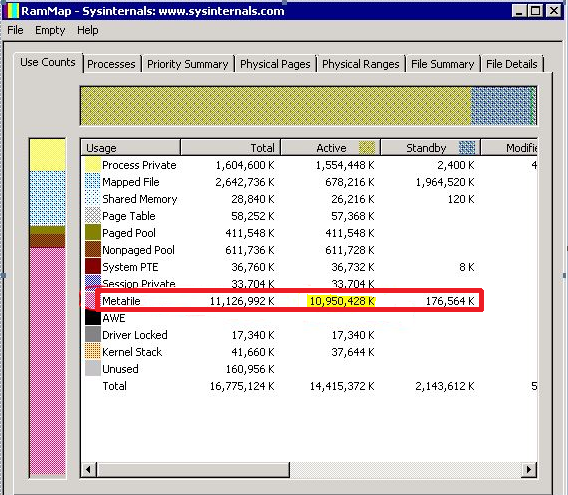568x495 pixels.
Task: Click Unused total 160,956 K
Action: (250, 369)
